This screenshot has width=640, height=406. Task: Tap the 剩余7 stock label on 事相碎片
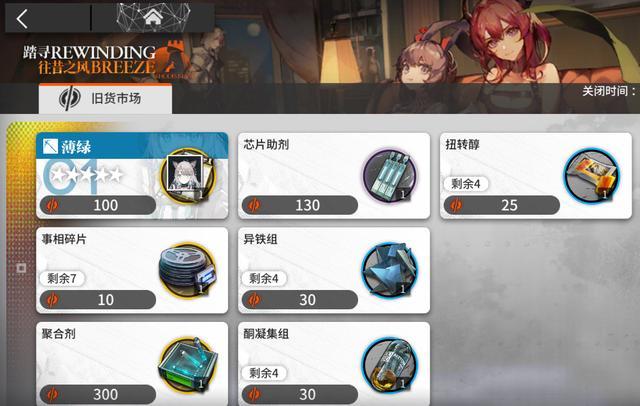[x=62, y=279]
